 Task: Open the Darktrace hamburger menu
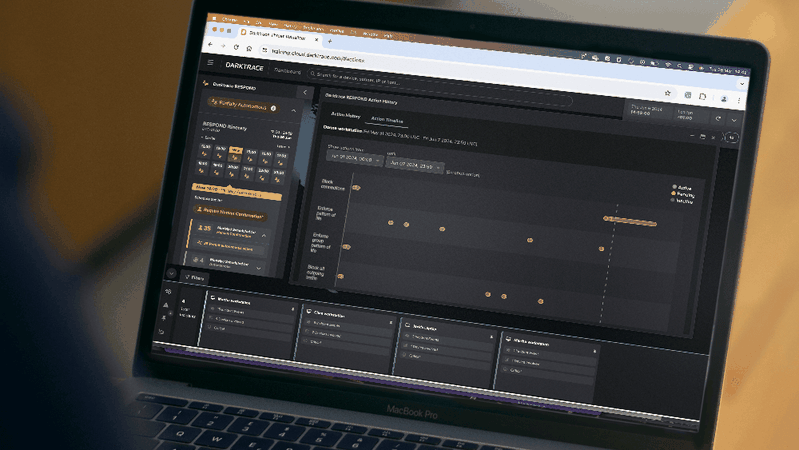(210, 62)
